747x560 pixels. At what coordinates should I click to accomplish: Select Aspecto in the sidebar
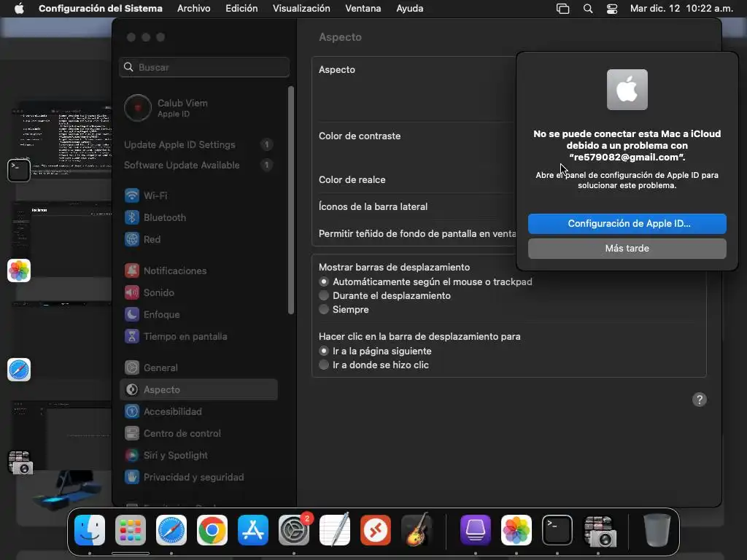pyautogui.click(x=198, y=389)
